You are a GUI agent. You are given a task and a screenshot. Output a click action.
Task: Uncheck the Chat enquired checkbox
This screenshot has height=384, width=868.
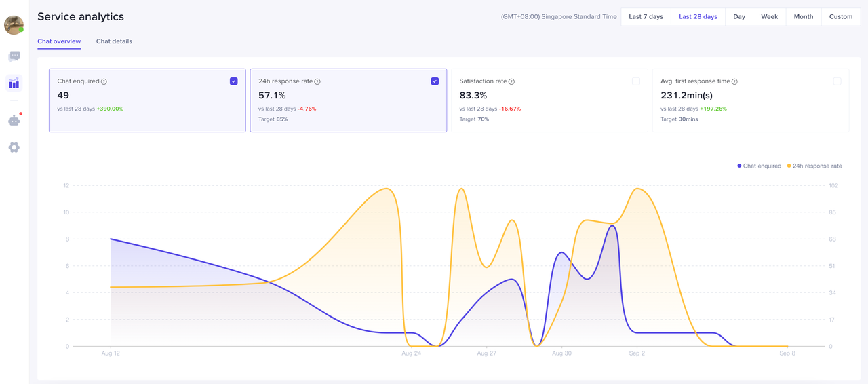click(234, 81)
